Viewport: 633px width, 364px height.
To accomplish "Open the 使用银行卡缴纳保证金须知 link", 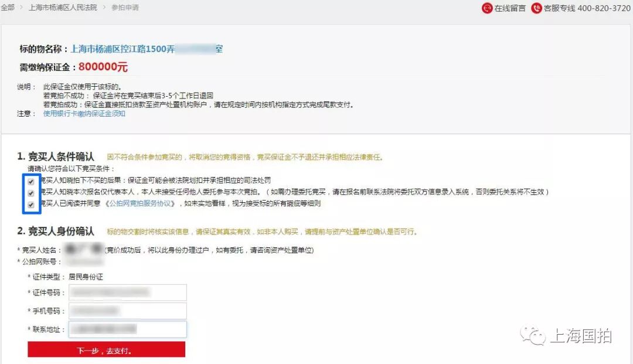I will click(x=84, y=114).
